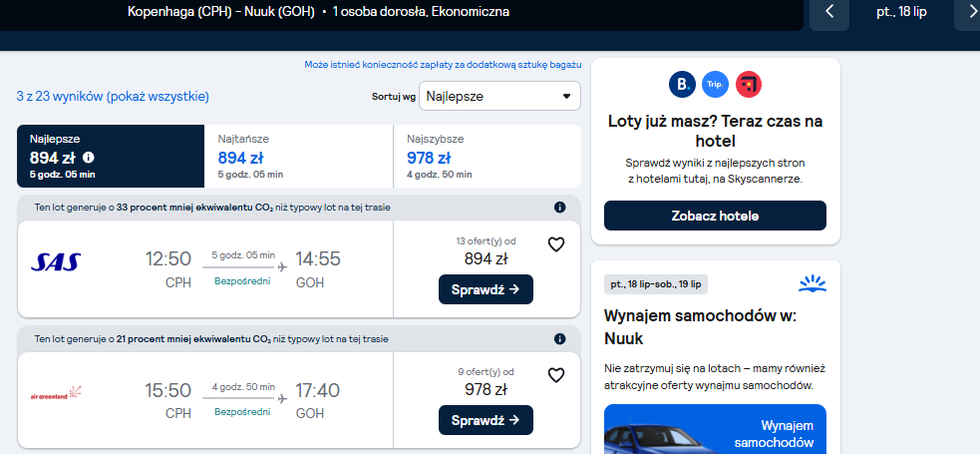Go to previous date with left chevron
Viewport: 980px width, 454px height.
[829, 12]
